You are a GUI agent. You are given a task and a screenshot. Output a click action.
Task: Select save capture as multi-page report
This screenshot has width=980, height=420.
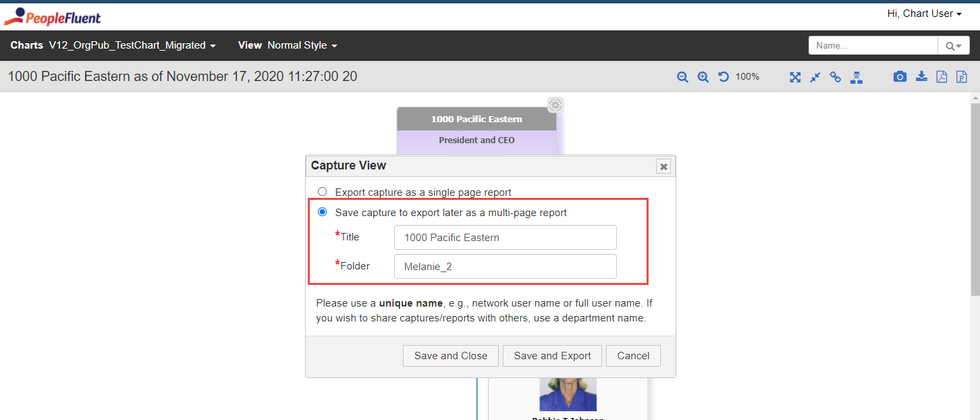(x=322, y=211)
